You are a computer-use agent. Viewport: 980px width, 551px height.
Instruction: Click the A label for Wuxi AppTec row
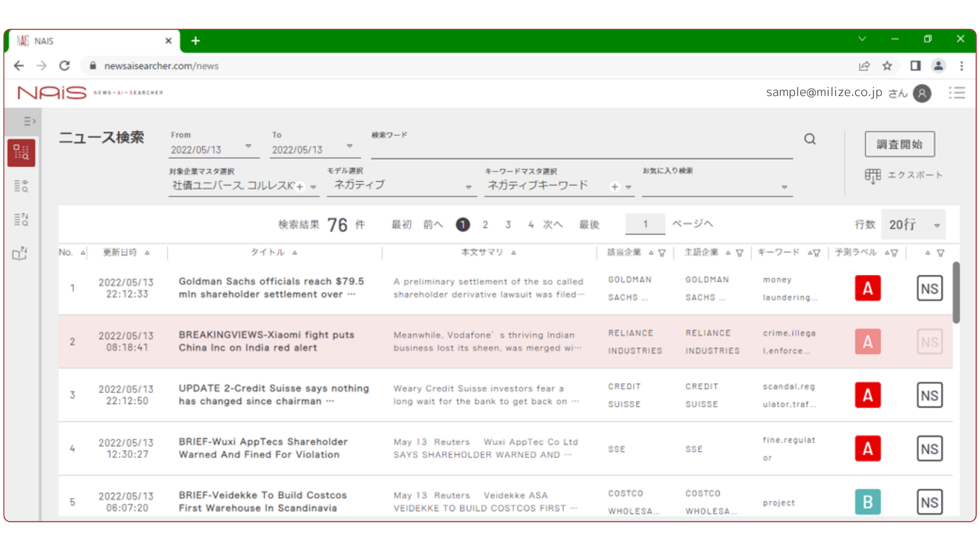[868, 449]
